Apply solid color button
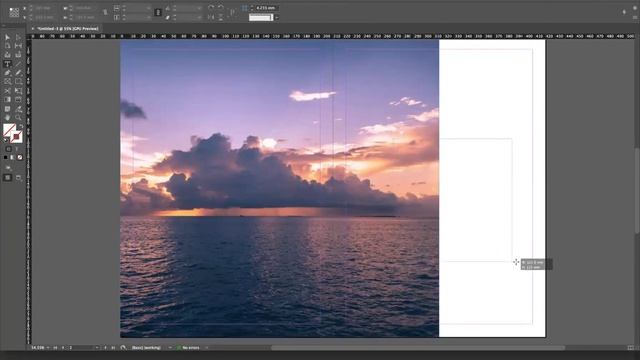The image size is (640, 360). pyautogui.click(x=6, y=157)
